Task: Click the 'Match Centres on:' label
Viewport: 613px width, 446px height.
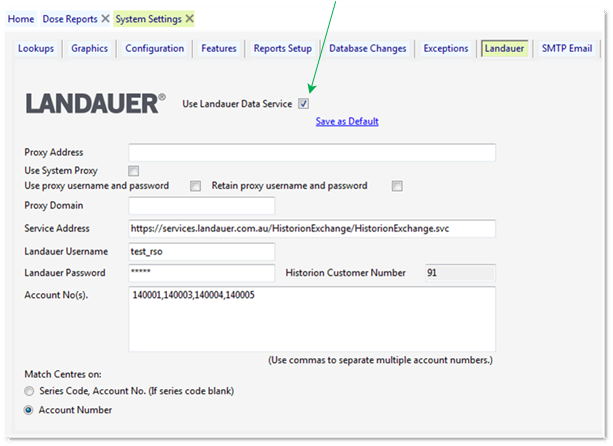Action: pos(63,374)
